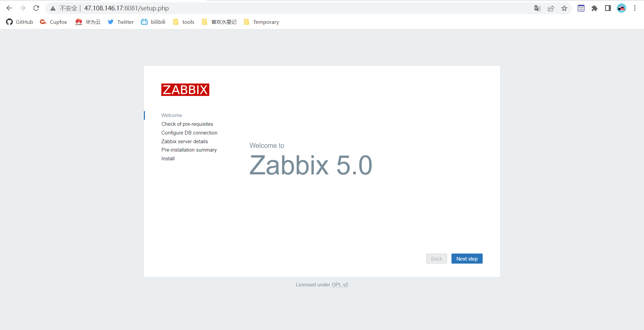Select the Welcome setup step
Screen dimensions: 644x330
[171, 115]
